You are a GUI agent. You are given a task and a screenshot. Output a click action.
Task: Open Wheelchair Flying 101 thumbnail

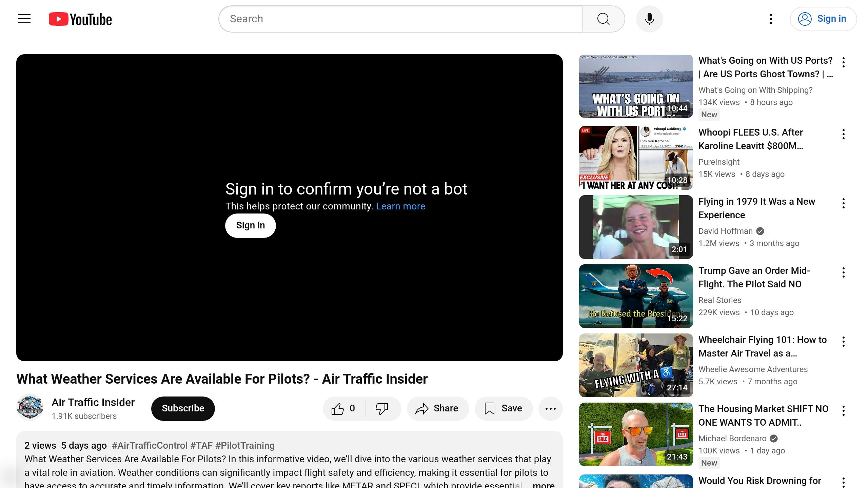[x=636, y=365]
